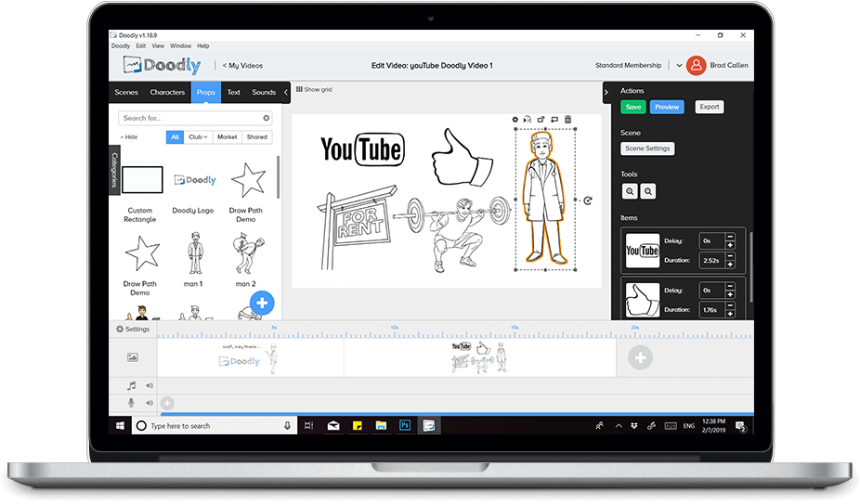Switch to the Scenes tab
This screenshot has height=504, width=860.
(x=126, y=92)
